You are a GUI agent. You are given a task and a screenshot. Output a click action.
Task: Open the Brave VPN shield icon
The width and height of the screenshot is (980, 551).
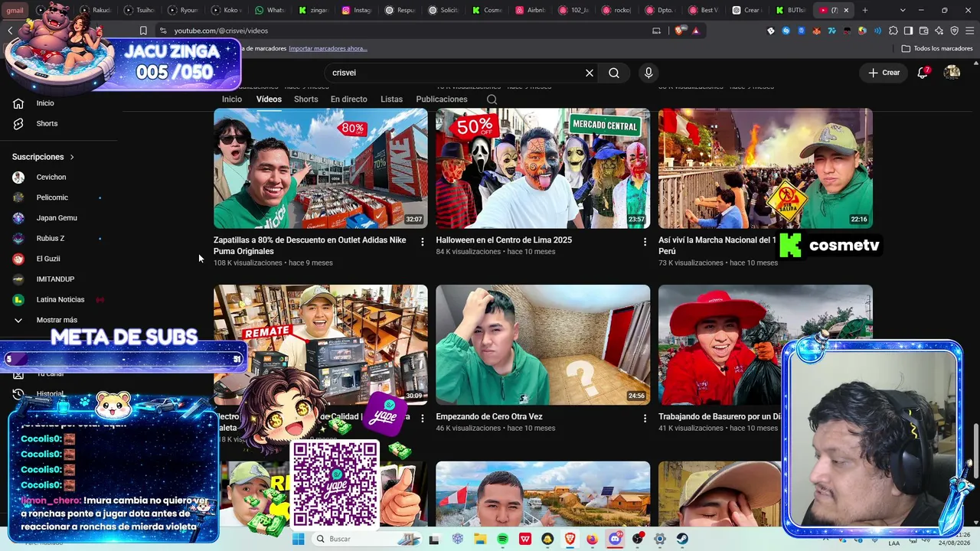coord(954,31)
